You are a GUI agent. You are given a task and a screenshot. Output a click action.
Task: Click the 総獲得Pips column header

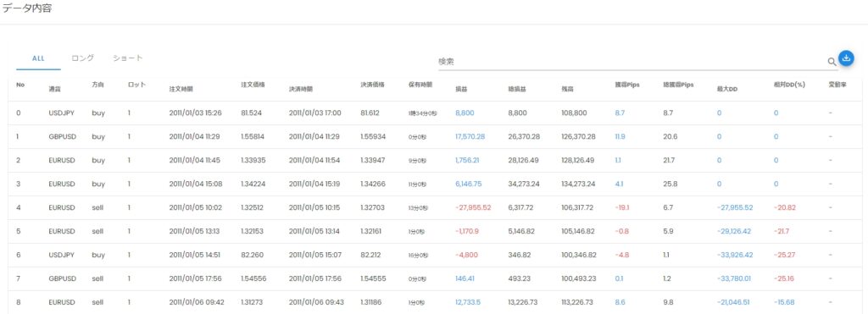[678, 85]
